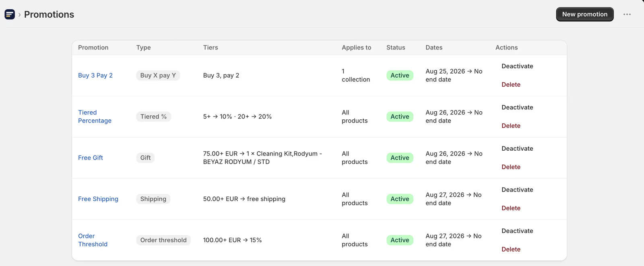Deactivate the Buy 3 Pay 2 promotion
Viewport: 644px width, 266px height.
coord(517,66)
